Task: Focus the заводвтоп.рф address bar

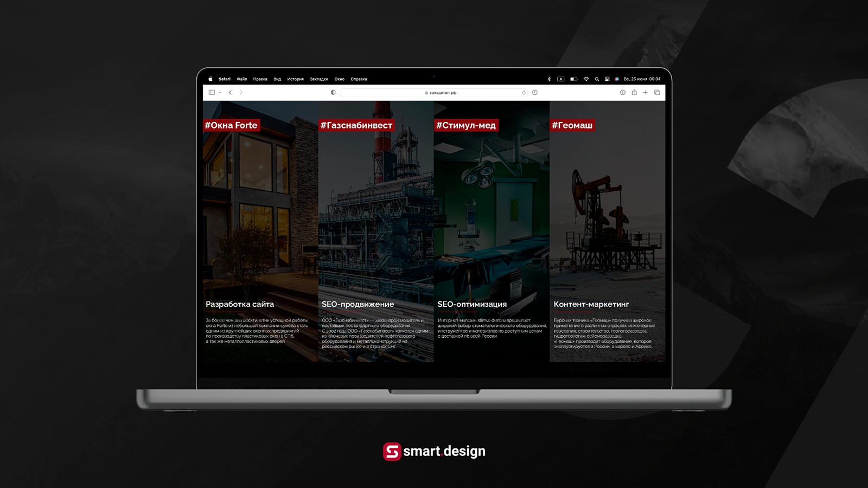Action: [x=433, y=93]
